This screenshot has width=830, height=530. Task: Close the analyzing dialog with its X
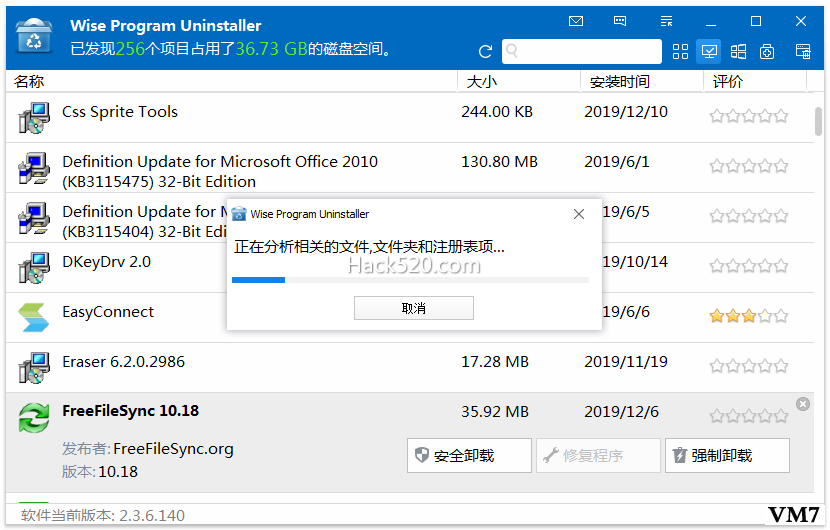click(579, 214)
